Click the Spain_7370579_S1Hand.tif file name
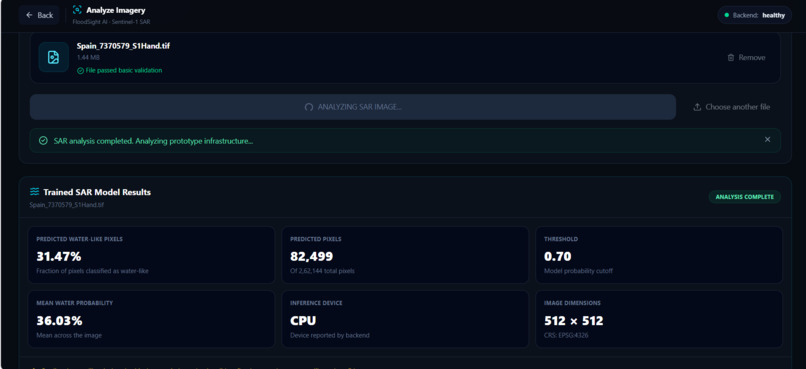The width and height of the screenshot is (806, 369). (123, 46)
